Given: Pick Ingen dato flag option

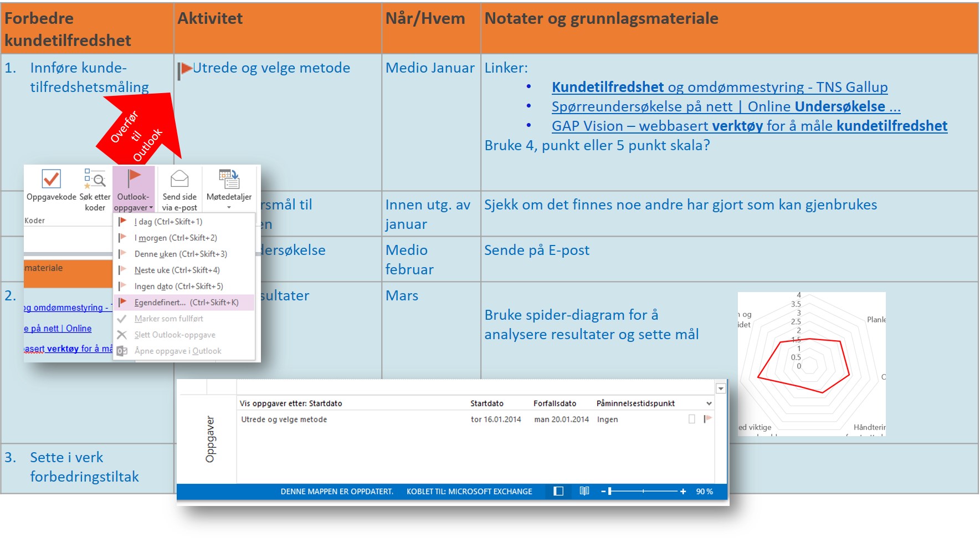Looking at the screenshot, I should click(x=184, y=286).
